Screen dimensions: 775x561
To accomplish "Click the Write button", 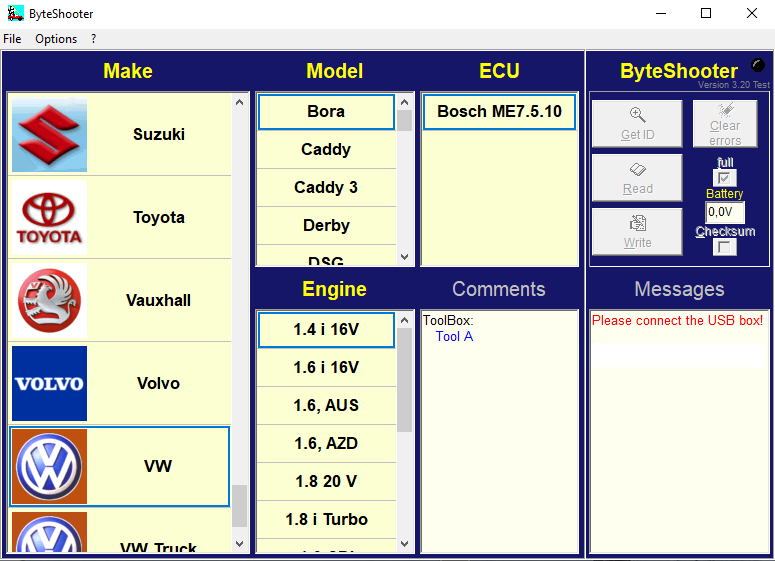I will [x=637, y=232].
